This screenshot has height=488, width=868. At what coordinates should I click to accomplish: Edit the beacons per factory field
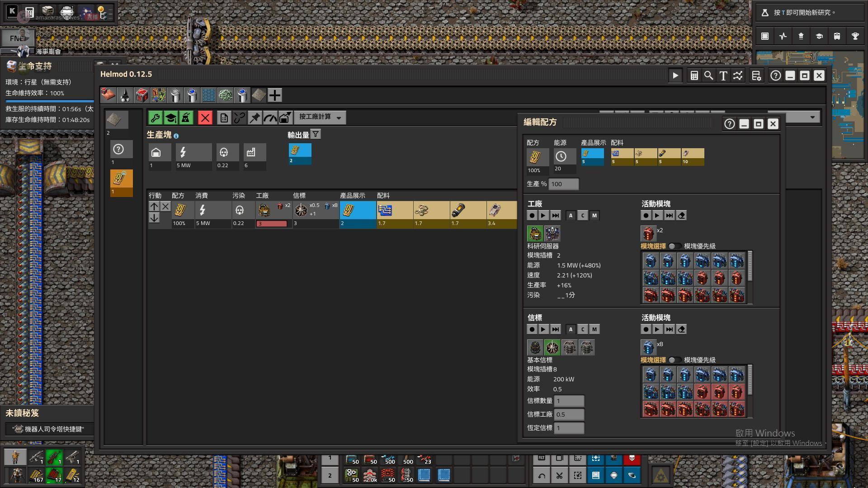pyautogui.click(x=569, y=414)
